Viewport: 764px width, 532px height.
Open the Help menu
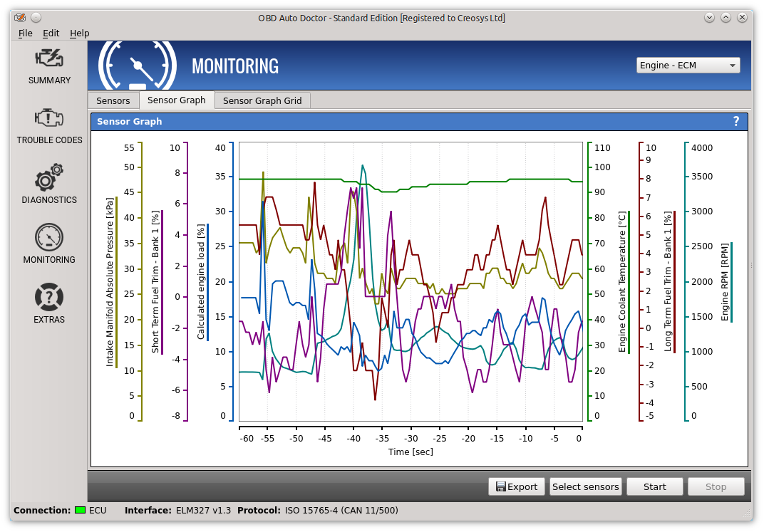[x=79, y=33]
